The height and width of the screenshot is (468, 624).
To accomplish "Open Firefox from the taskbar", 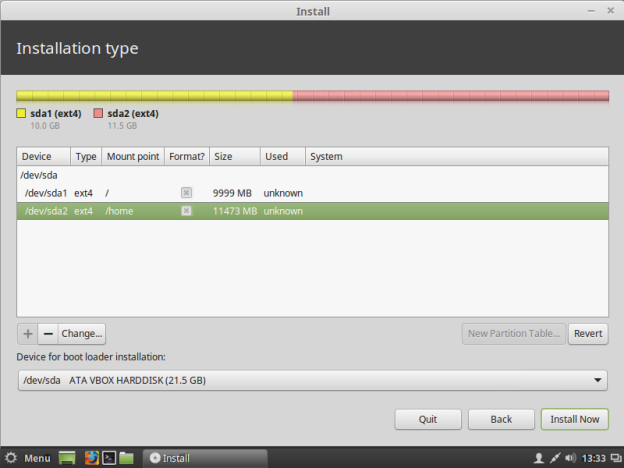I will pyautogui.click(x=90, y=458).
